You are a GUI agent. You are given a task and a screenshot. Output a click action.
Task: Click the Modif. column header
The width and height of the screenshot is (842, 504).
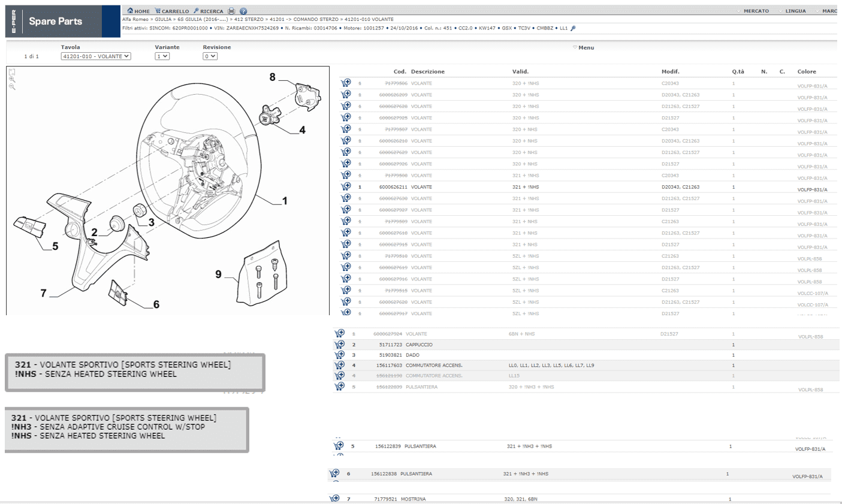point(670,72)
